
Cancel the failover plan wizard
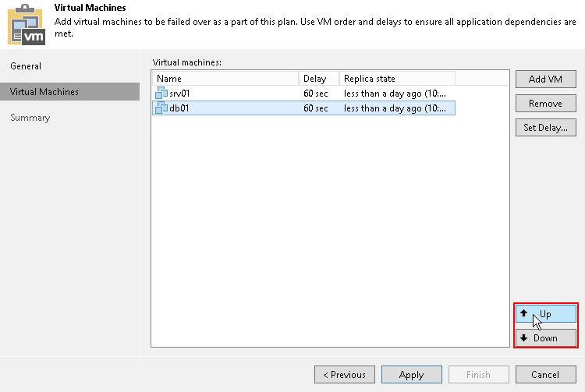point(545,375)
